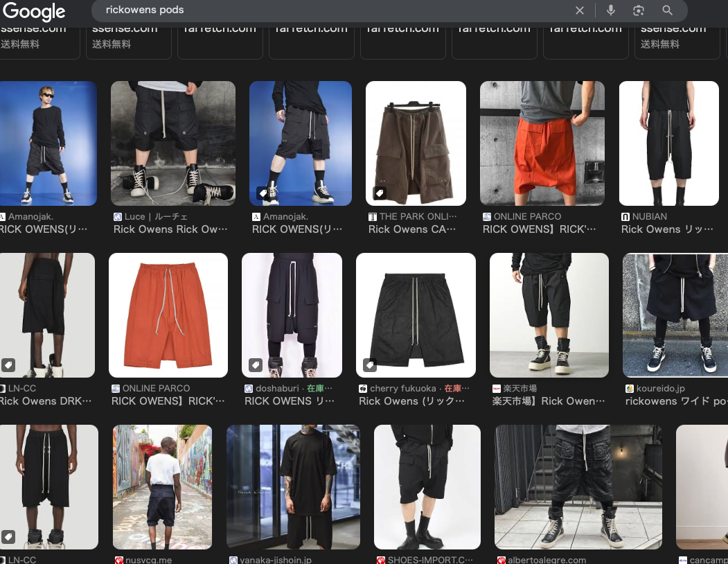Open 'THE PARK ONLI…' source link

[x=418, y=216]
